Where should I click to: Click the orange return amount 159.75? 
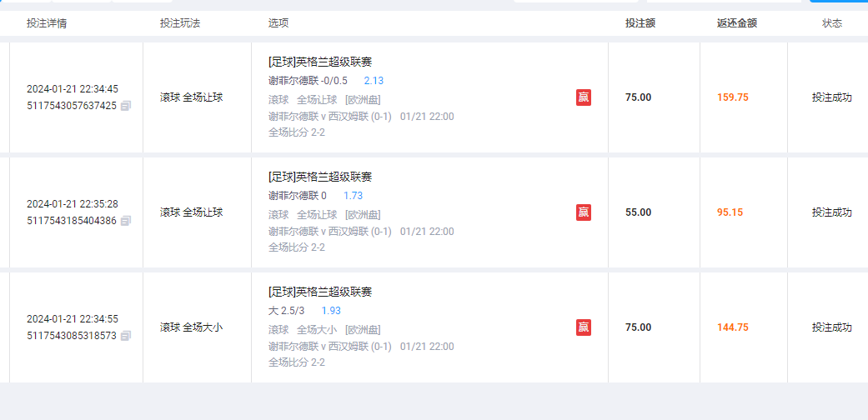[x=732, y=97]
